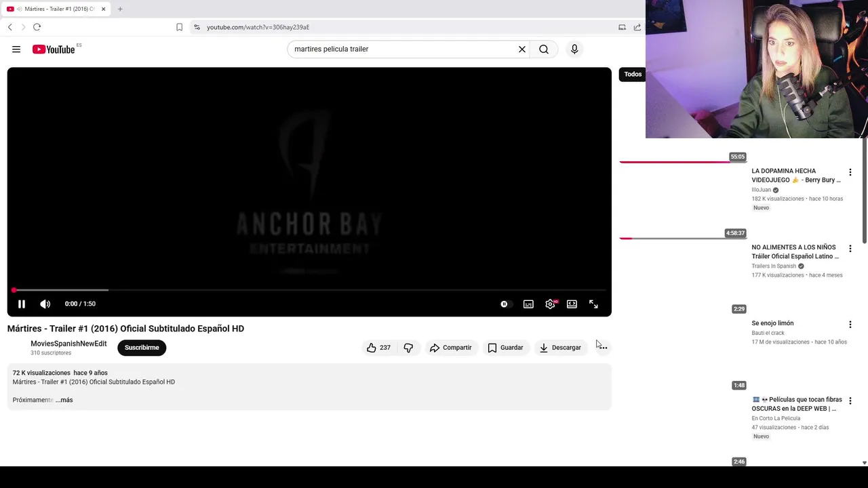The height and width of the screenshot is (488, 868).
Task: Select the Mártires - Trailer browser tab
Action: tap(56, 9)
